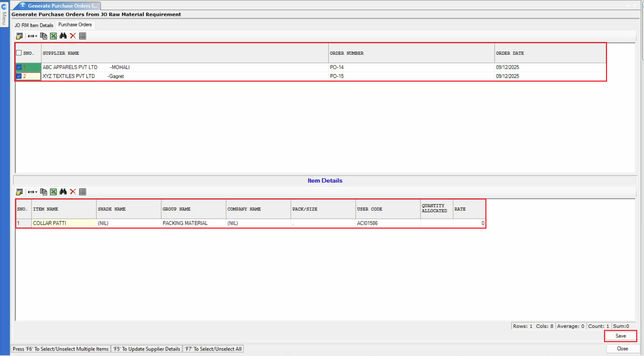The height and width of the screenshot is (356, 644).
Task: Click the COLLAR PATTI item name cell
Action: click(x=63, y=223)
